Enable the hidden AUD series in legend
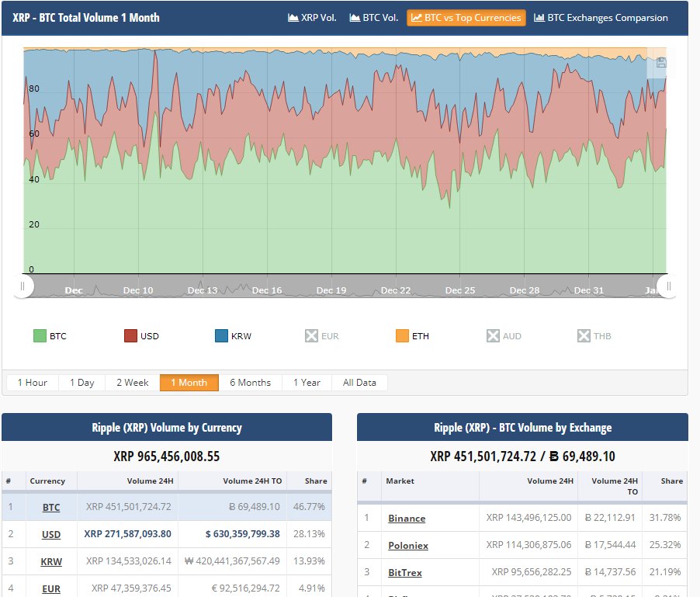700x597 pixels. pos(504,336)
